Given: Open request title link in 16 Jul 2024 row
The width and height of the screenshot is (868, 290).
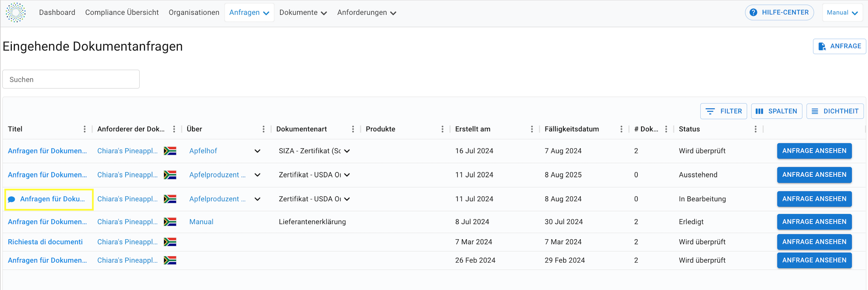Looking at the screenshot, I should [47, 151].
